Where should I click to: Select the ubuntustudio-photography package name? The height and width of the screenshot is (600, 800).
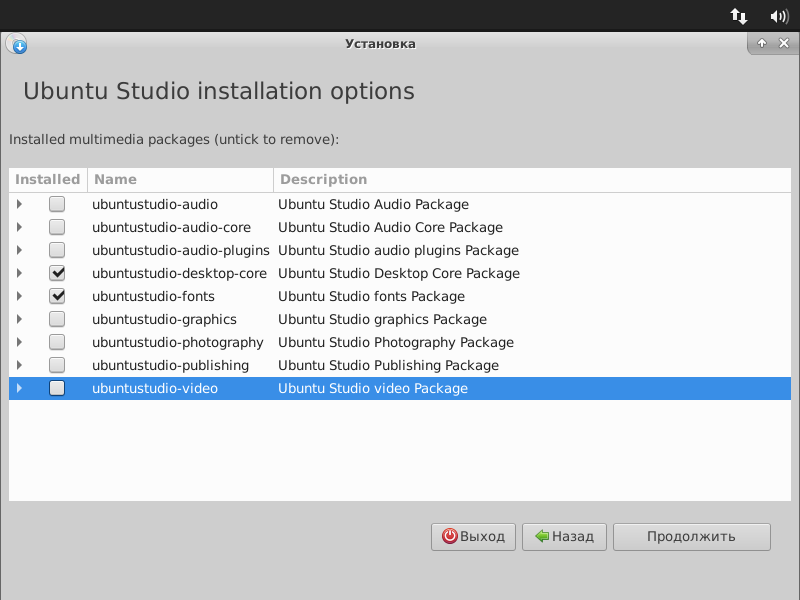click(x=178, y=342)
